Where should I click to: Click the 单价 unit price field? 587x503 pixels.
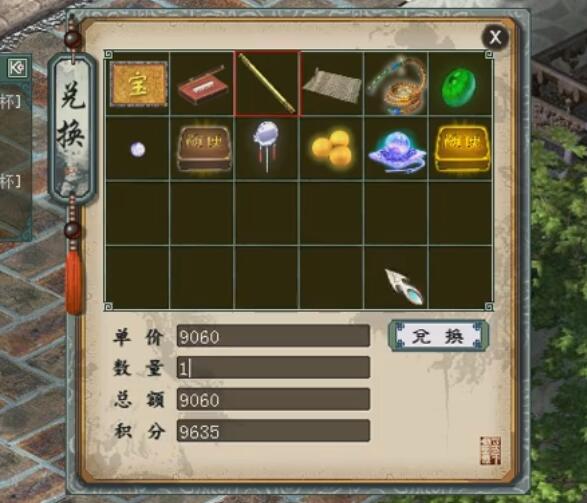click(273, 336)
